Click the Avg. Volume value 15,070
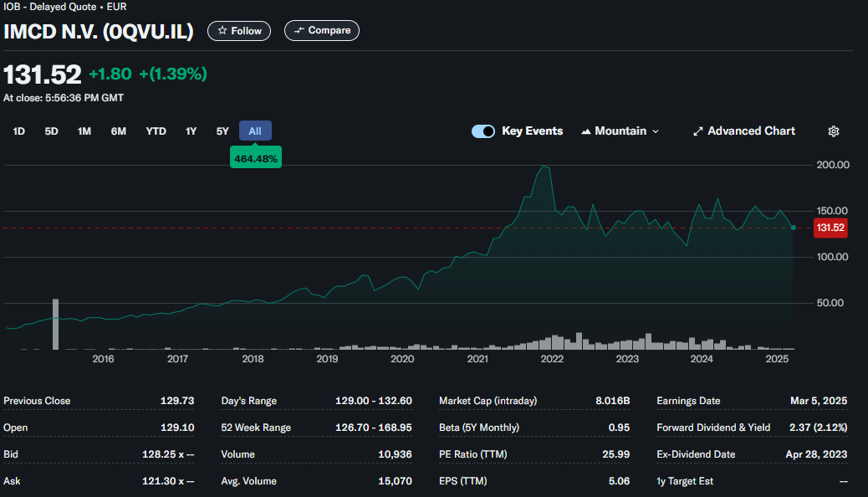 395,481
